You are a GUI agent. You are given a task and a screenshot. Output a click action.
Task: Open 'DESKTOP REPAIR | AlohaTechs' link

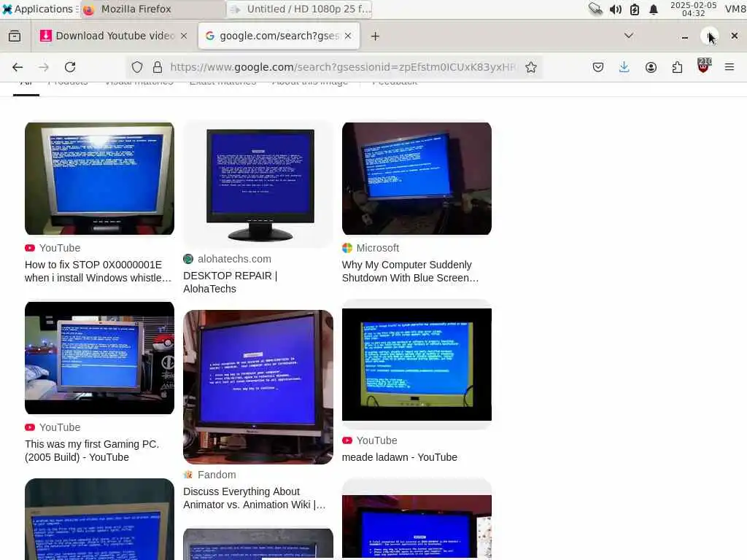pyautogui.click(x=230, y=282)
